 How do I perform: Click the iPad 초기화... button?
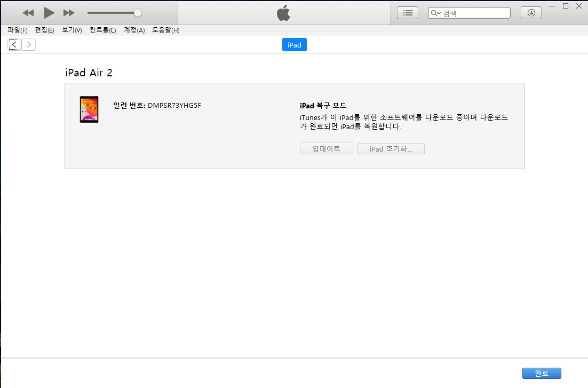point(391,148)
